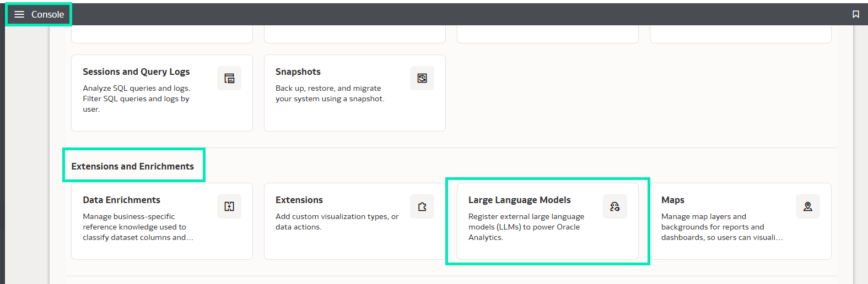Viewport: 868px width, 284px height.
Task: Click the Maps pin icon
Action: pos(808,206)
